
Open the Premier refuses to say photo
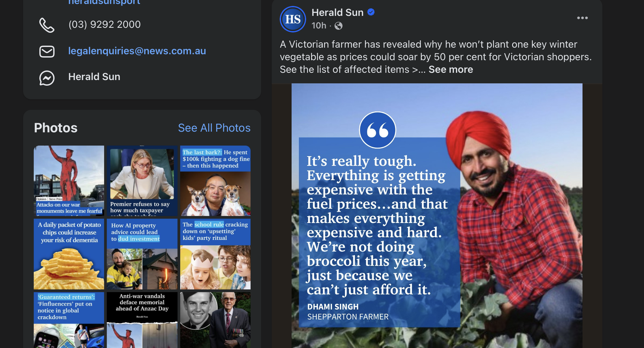[x=142, y=181]
